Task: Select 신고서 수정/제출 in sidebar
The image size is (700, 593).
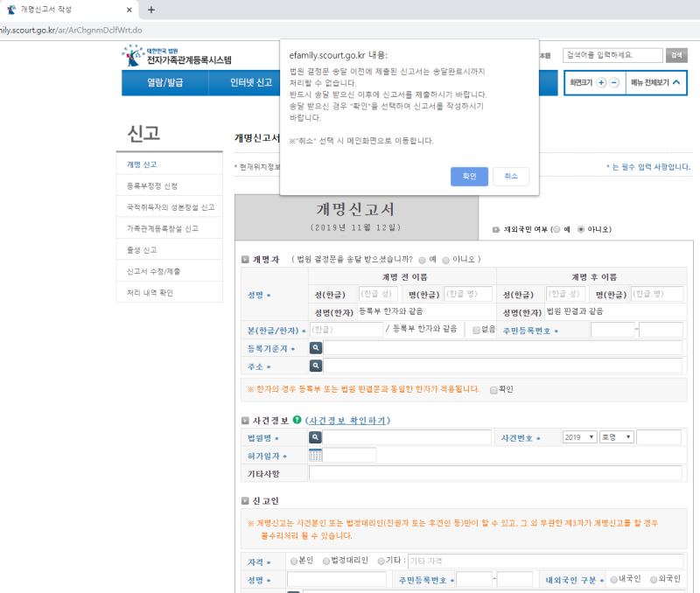Action: coord(170,271)
